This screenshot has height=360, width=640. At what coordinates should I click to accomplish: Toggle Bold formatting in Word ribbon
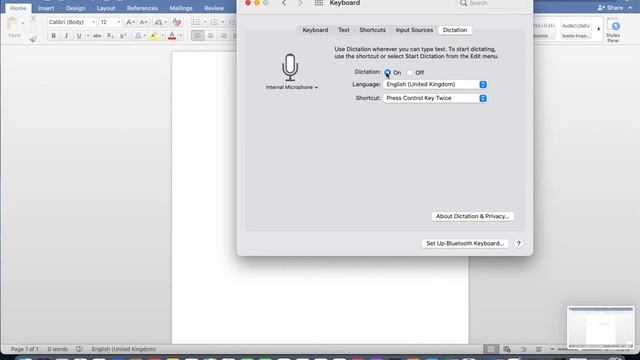pos(53,36)
